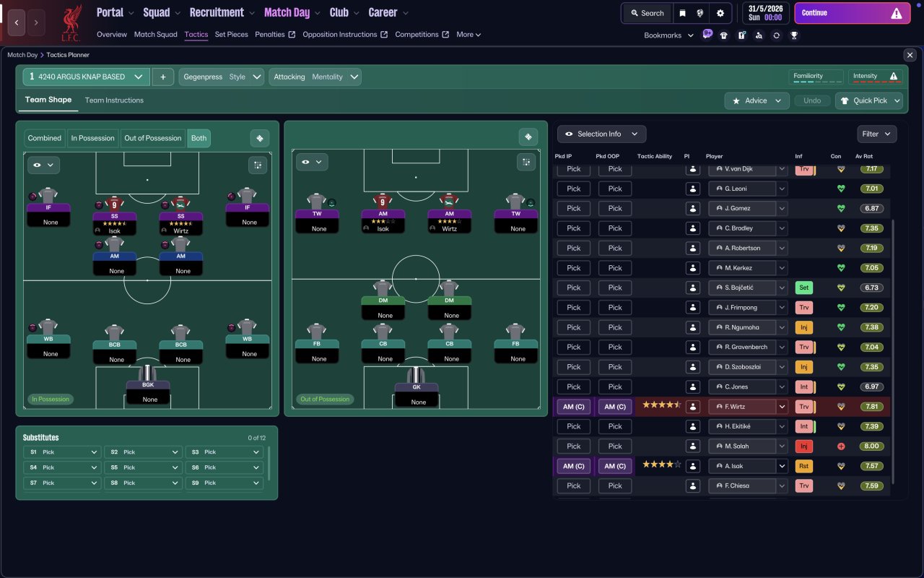
Task: Click the Intensity indicator
Action: [x=875, y=78]
